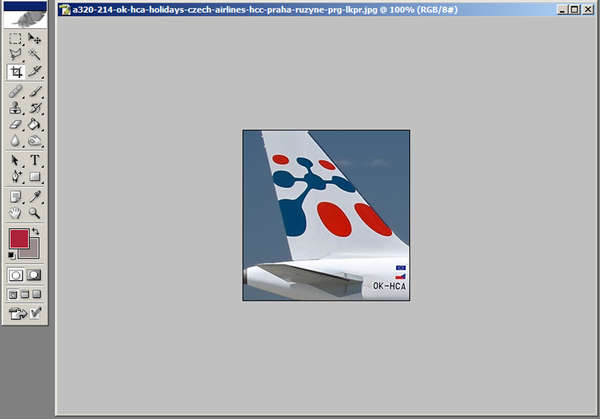Click the checkmark icon beside Jump to ImageReady
Screen dimensions: 600x419
35,313
